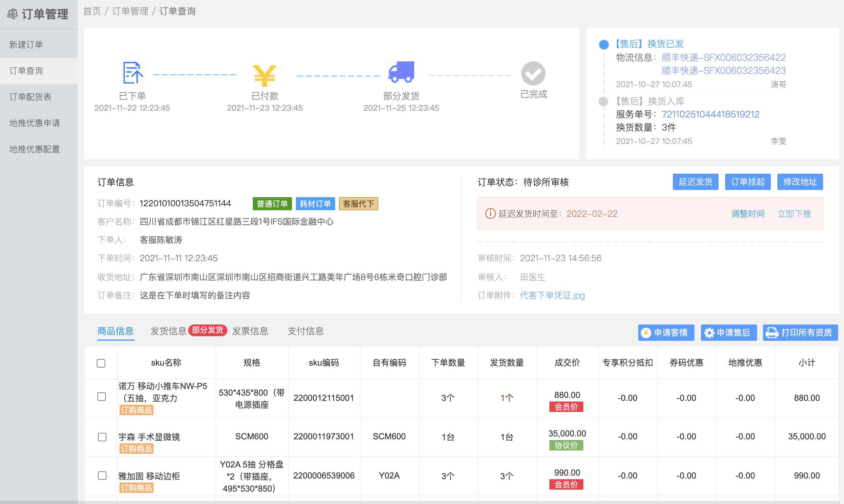The width and height of the screenshot is (844, 504).
Task: Click the red 部分发货 badge on tab
Action: [x=208, y=330]
